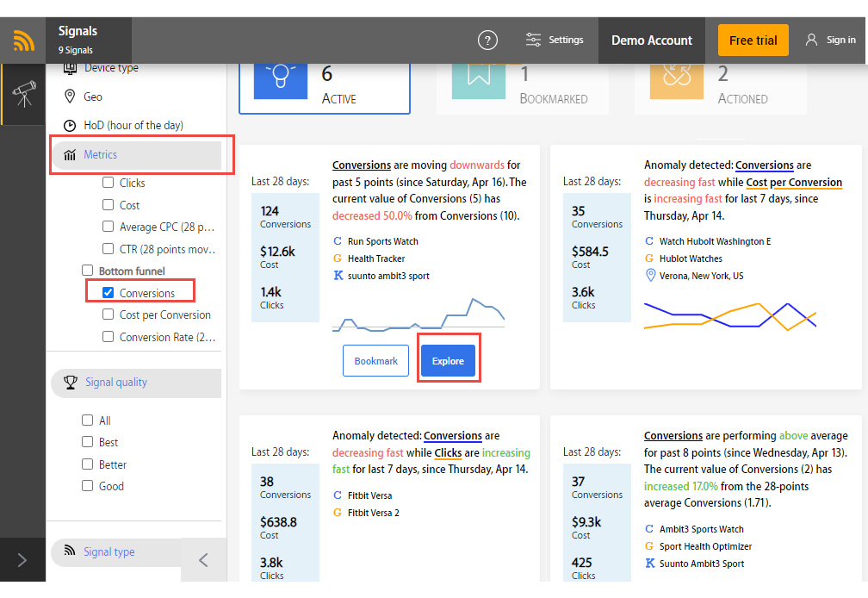Click the Explore button on the first signal
The width and height of the screenshot is (868, 598).
coord(448,361)
